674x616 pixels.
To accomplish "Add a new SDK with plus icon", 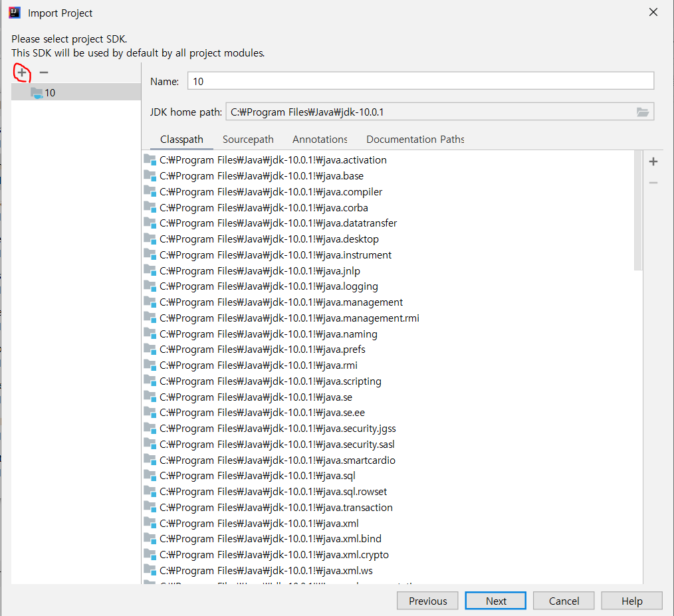I will [x=21, y=72].
